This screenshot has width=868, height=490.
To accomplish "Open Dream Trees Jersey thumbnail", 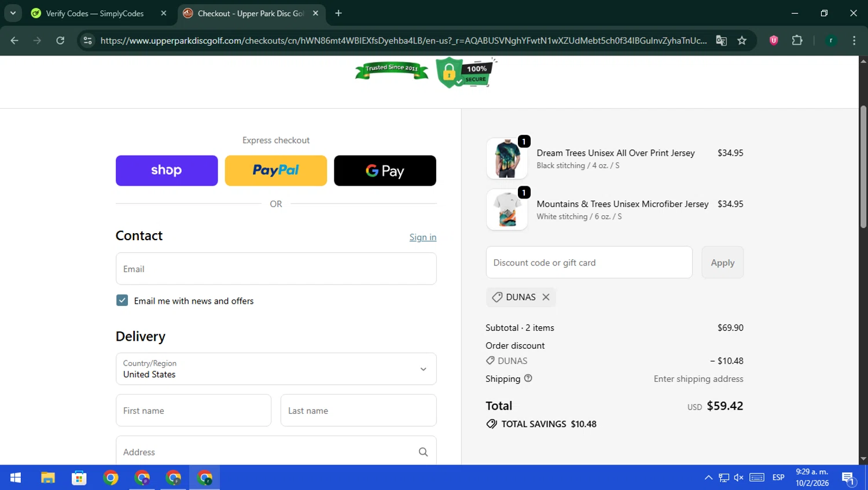I will coord(507,159).
